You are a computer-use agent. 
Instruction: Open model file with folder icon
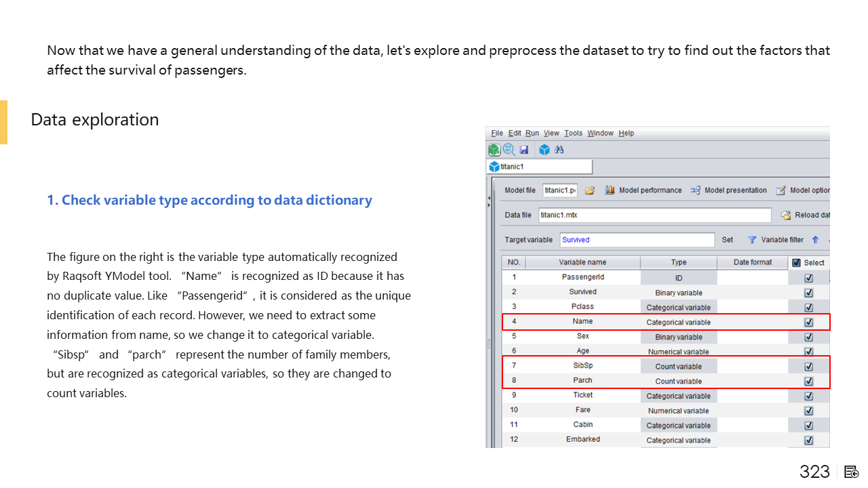[x=590, y=190]
